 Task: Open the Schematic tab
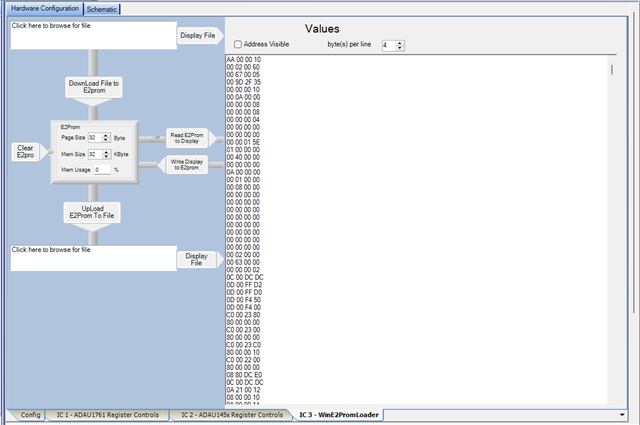(102, 9)
